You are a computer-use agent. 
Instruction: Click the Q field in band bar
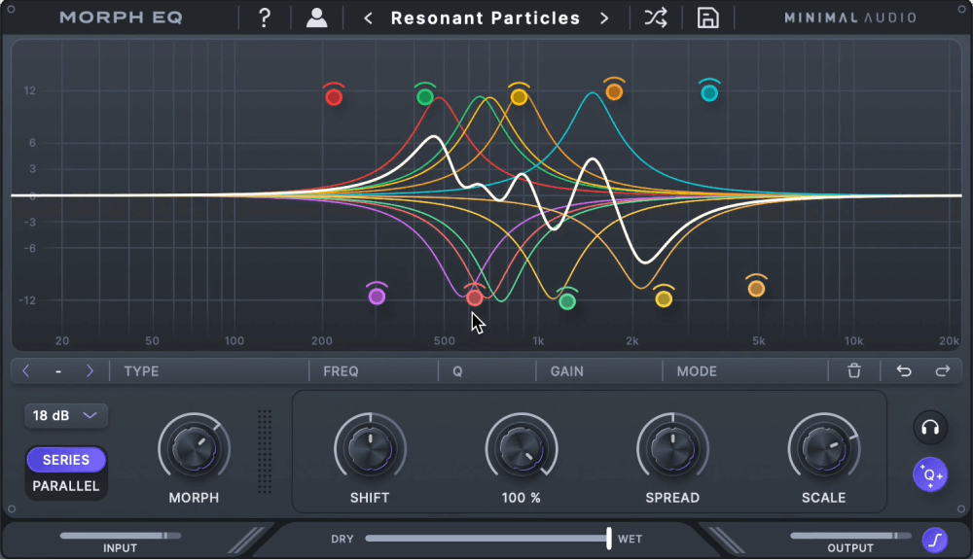pos(487,370)
